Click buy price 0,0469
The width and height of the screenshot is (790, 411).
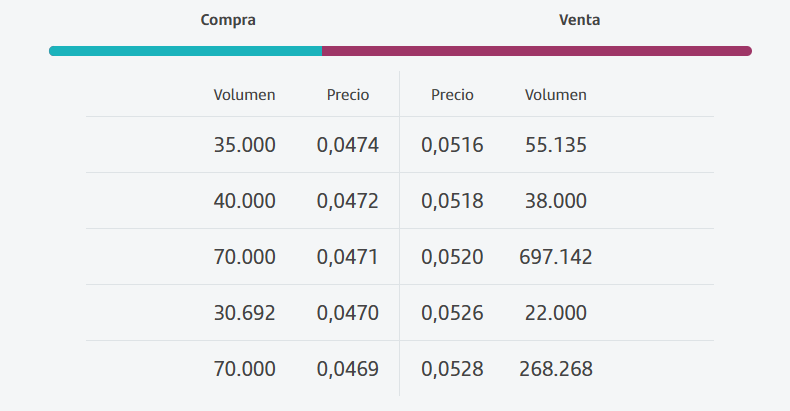point(348,369)
